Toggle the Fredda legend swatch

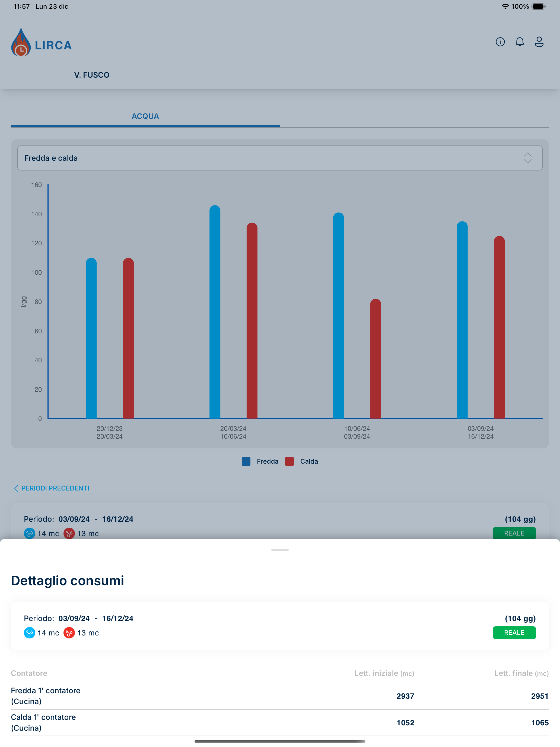pyautogui.click(x=246, y=461)
